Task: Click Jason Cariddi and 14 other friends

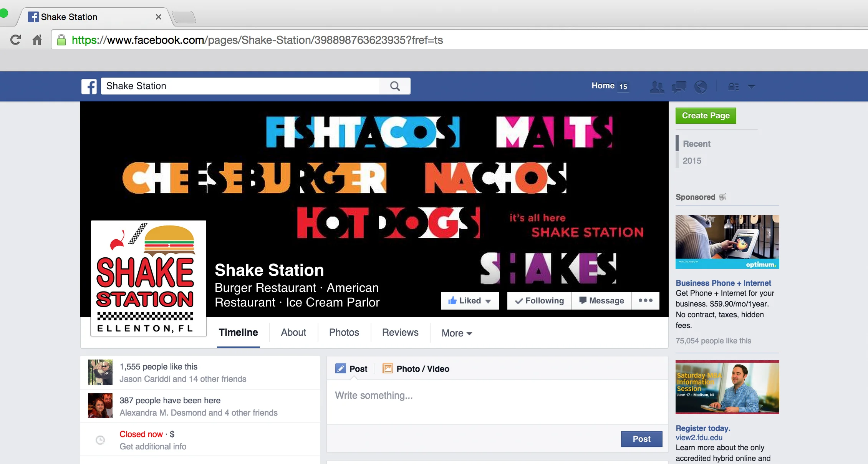Action: click(x=183, y=379)
